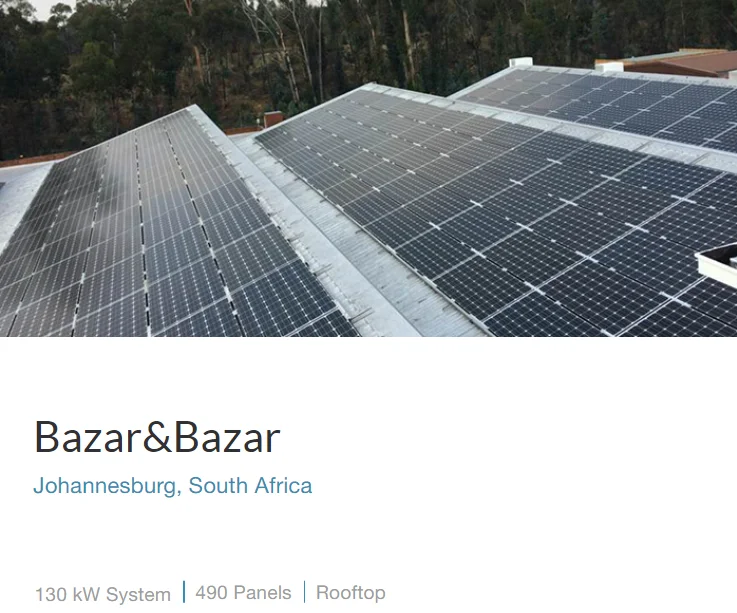The width and height of the screenshot is (737, 613).
Task: Click the divider between Panels and Rooftop
Action: tap(305, 591)
